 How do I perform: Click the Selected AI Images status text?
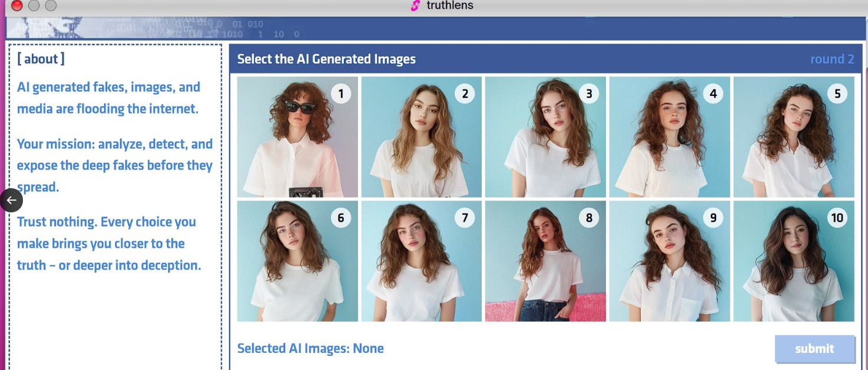tap(310, 348)
